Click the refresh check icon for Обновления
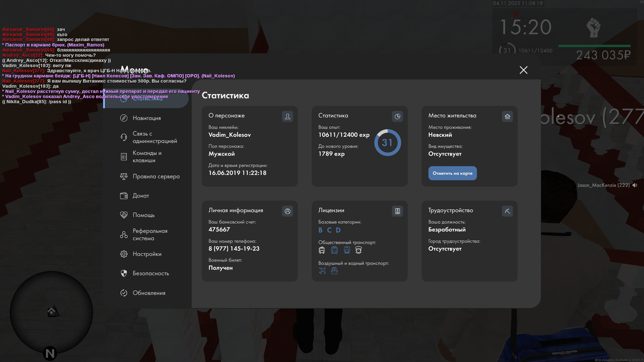 coord(124,293)
